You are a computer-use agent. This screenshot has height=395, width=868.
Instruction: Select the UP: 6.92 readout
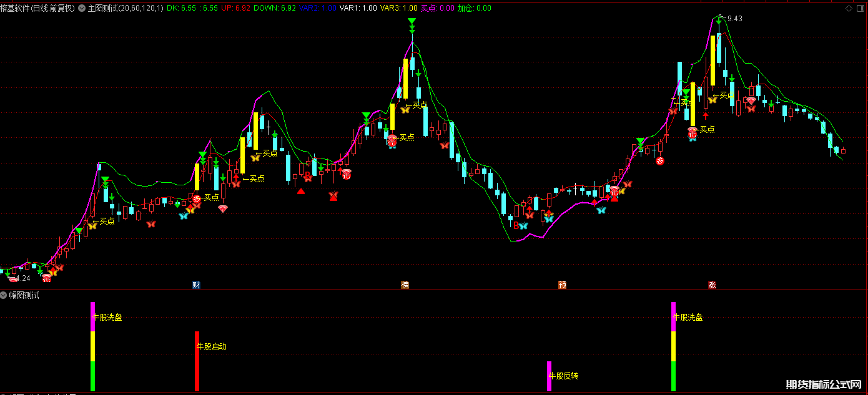pos(236,8)
